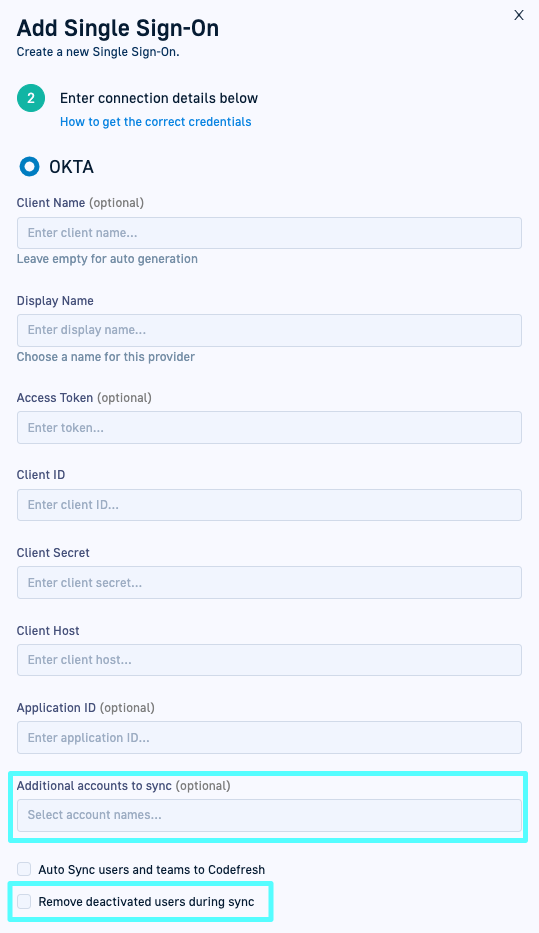Select the Application ID field

click(x=270, y=737)
